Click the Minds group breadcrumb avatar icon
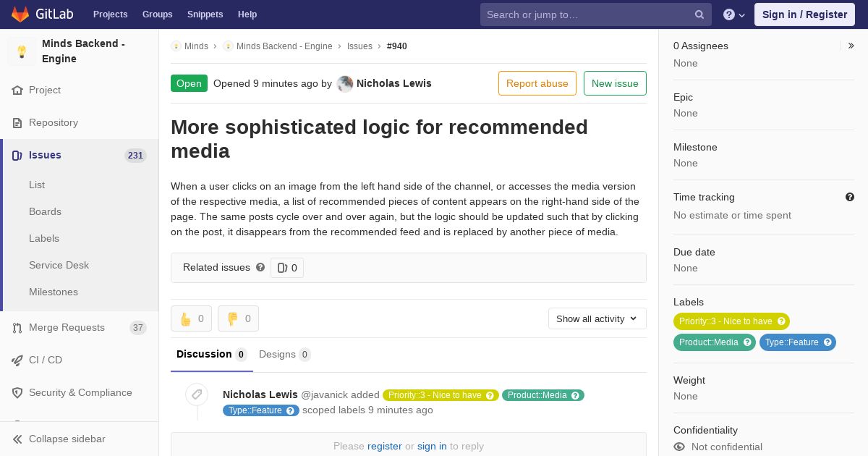This screenshot has width=868, height=456. [x=176, y=46]
